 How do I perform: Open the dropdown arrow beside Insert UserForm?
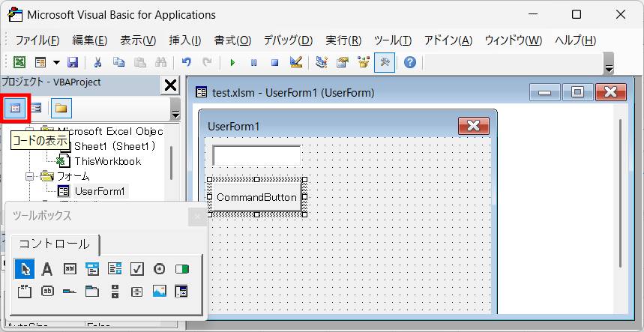click(57, 63)
